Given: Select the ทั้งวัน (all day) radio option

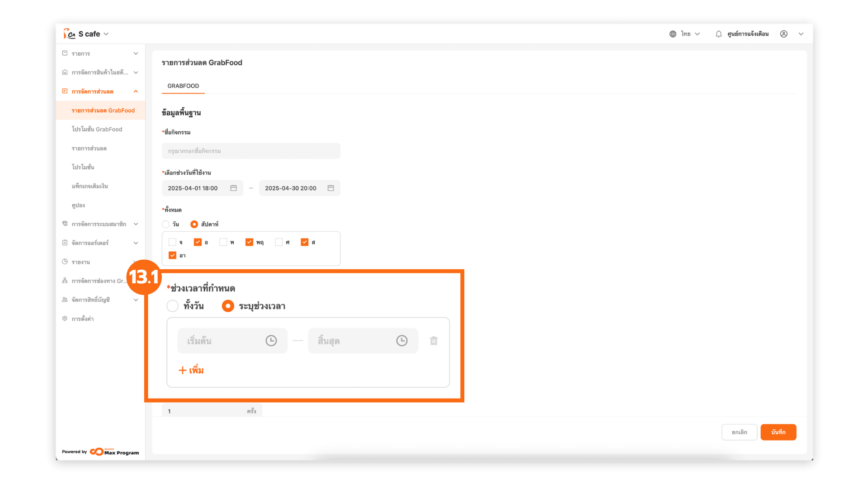Looking at the screenshot, I should (173, 306).
